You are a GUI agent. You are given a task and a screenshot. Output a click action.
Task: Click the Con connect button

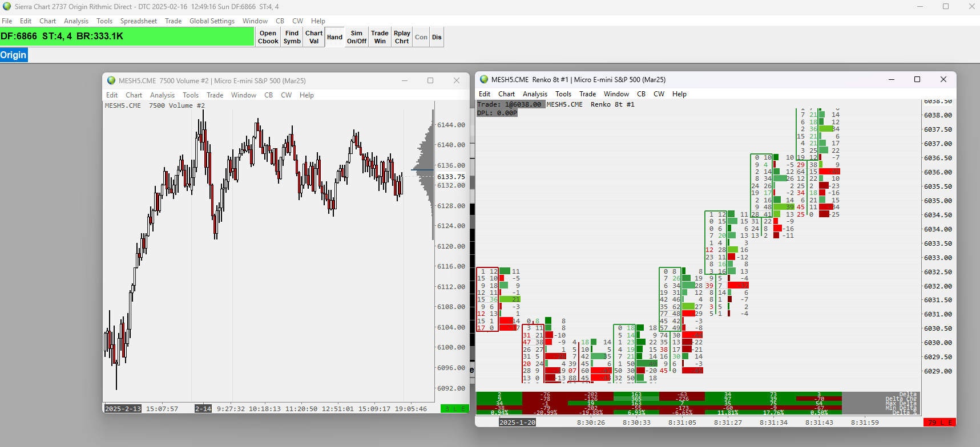pyautogui.click(x=421, y=37)
